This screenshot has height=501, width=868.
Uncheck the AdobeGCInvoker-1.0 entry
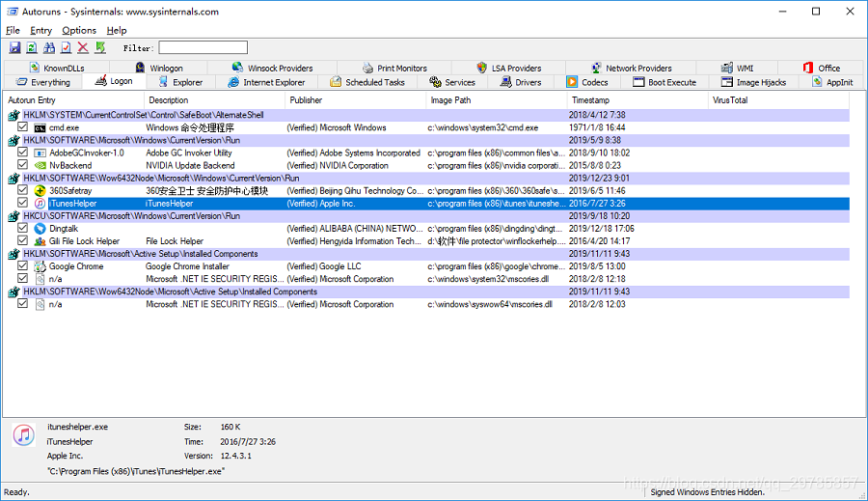23,152
